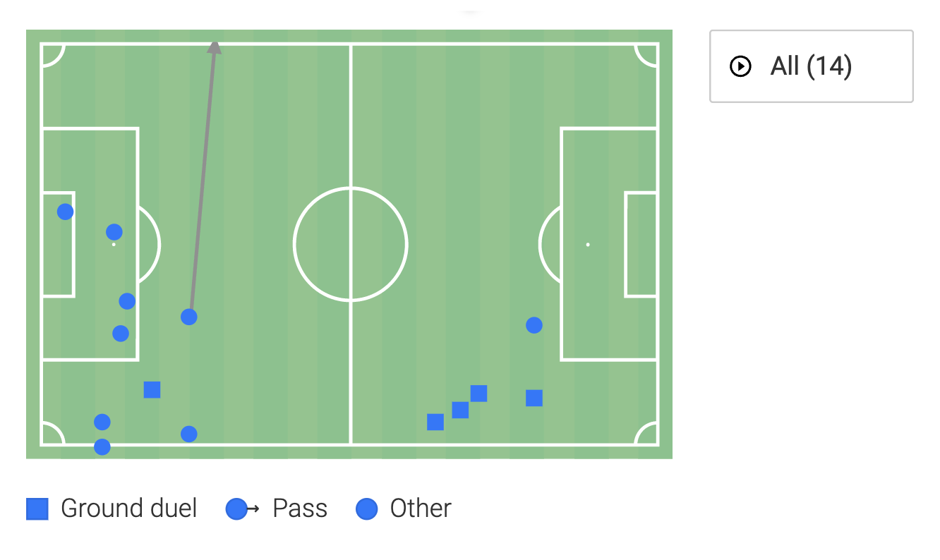Image resolution: width=940 pixels, height=560 pixels.
Task: Select the highest of three diagonal duel squares
Action: tap(478, 393)
